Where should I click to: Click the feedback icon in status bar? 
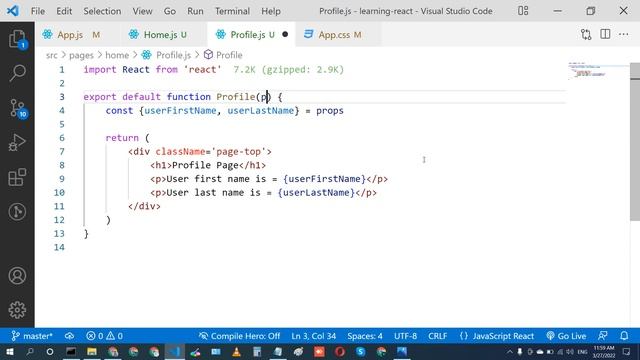[x=602, y=336]
